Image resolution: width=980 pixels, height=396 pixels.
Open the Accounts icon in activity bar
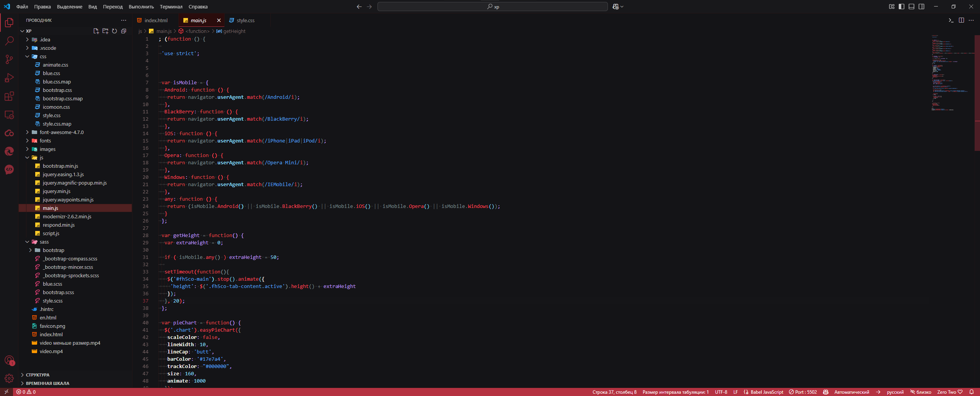(9, 360)
